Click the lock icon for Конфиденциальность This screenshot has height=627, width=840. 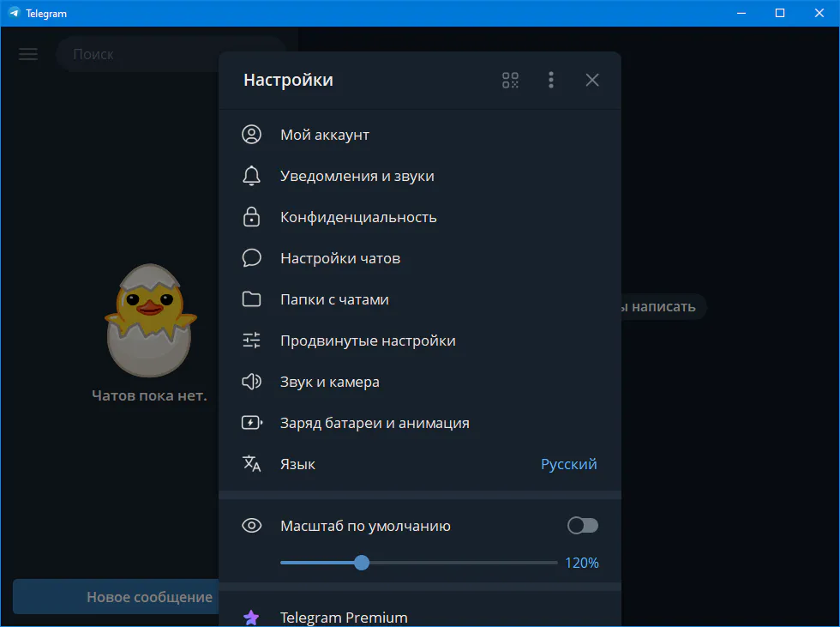(251, 217)
